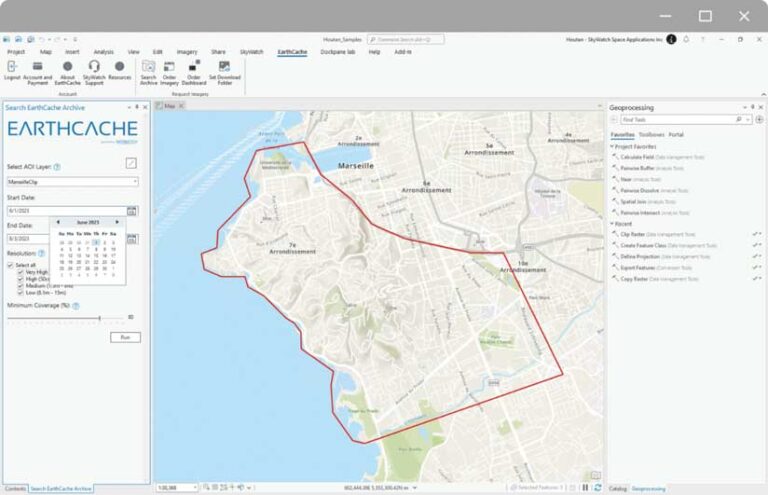Screen dimensions: 768x495
Task: Switch to the Analysis ribbon tab
Action: click(103, 52)
